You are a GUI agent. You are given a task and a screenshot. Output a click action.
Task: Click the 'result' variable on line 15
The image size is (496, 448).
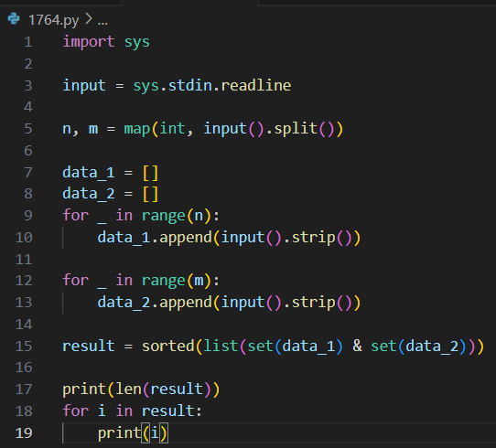click(89, 346)
